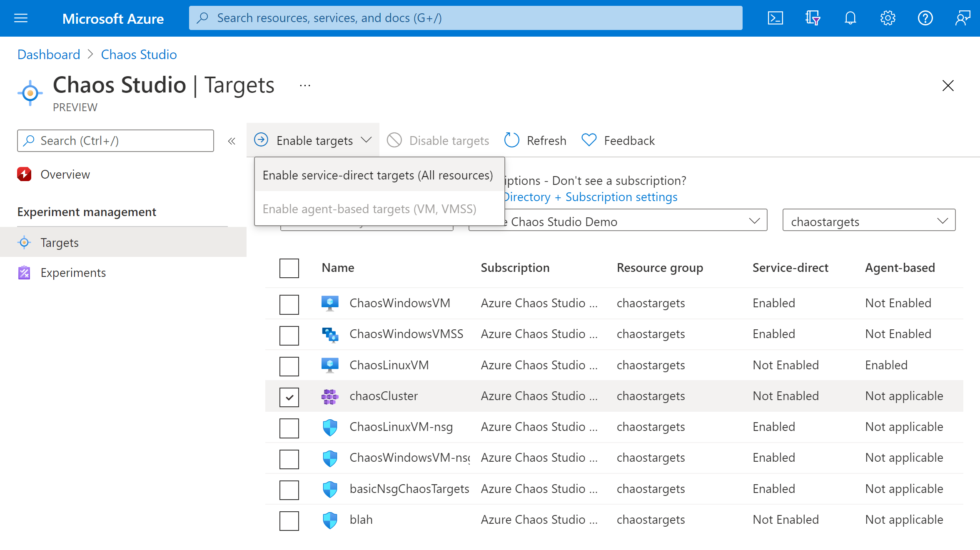980x550 pixels.
Task: Click the Refresh icon
Action: pos(513,140)
